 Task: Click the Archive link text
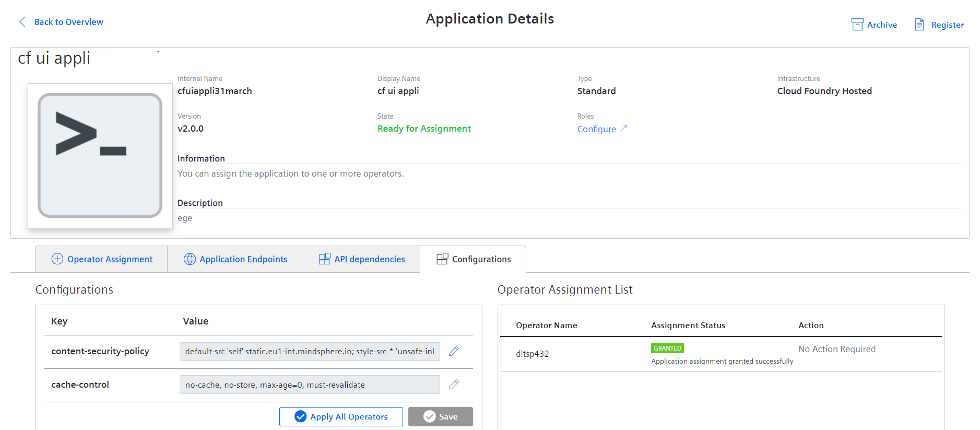click(882, 25)
